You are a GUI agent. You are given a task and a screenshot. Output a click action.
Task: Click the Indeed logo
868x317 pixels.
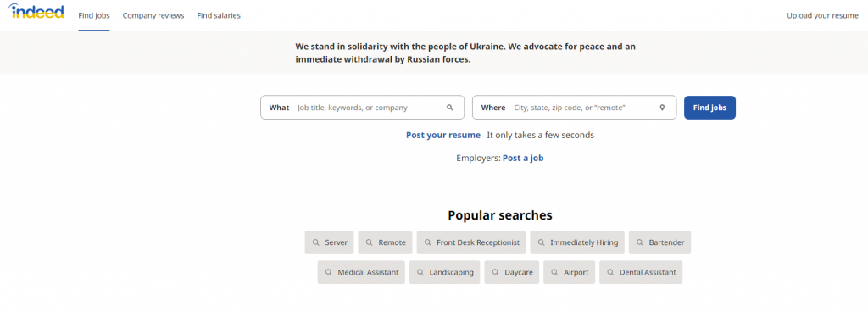click(x=36, y=11)
